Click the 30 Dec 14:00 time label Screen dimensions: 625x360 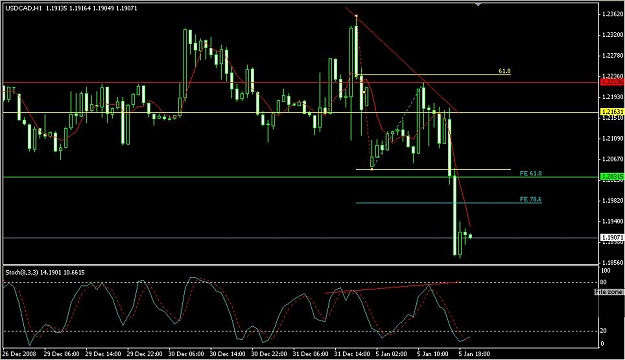pos(227,354)
